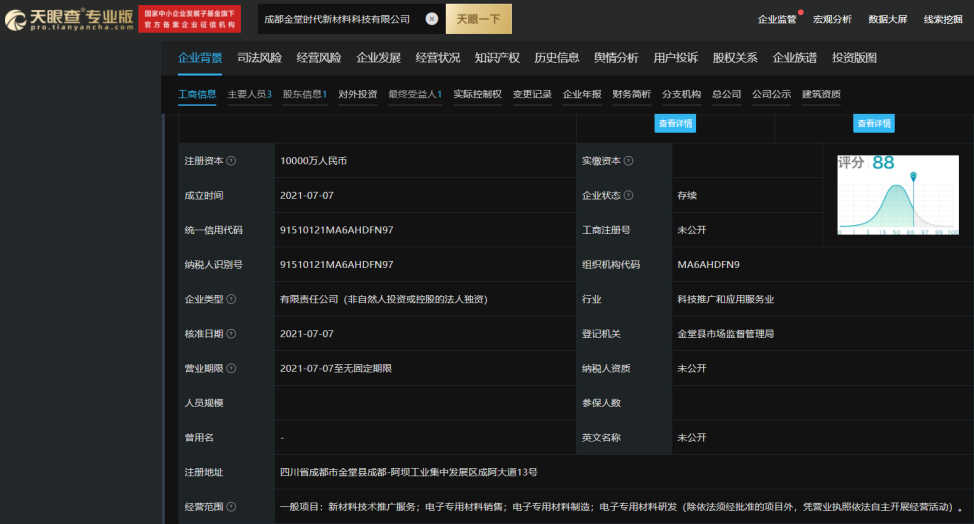Click the 成立时间 date 2021-07-07
Viewport: 974px width, 524px height.
(x=307, y=196)
